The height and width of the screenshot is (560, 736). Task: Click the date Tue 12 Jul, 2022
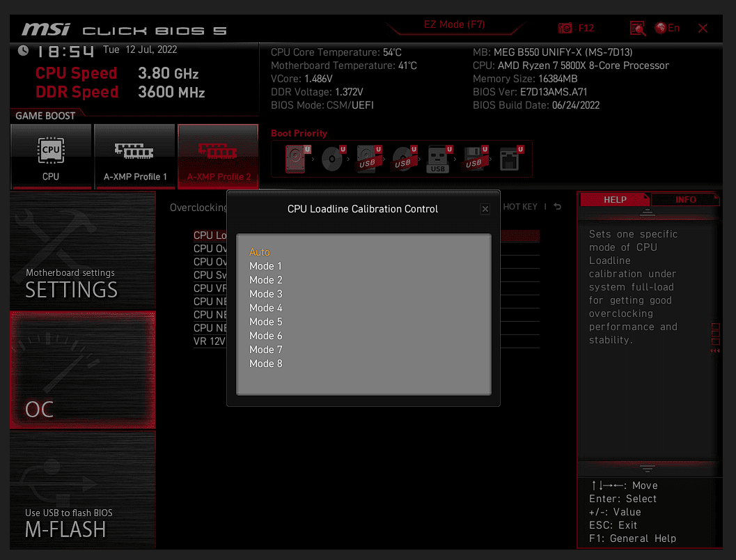pos(140,49)
